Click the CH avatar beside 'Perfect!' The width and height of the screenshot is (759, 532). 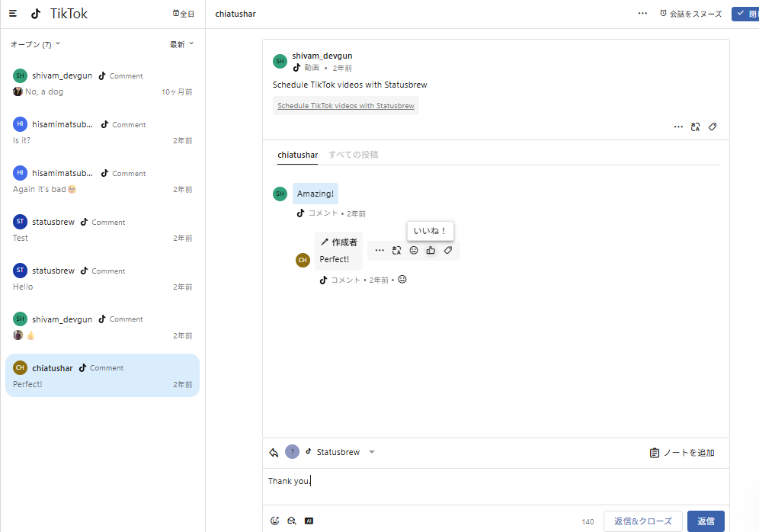click(303, 260)
